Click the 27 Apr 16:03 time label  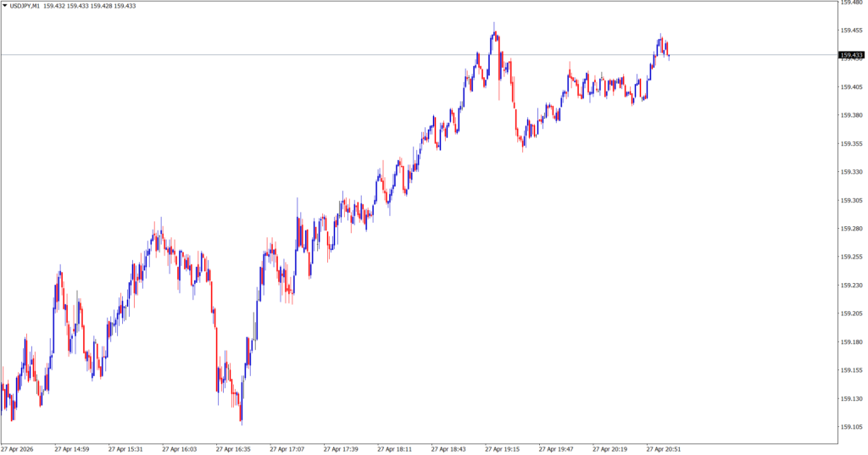[x=180, y=449]
